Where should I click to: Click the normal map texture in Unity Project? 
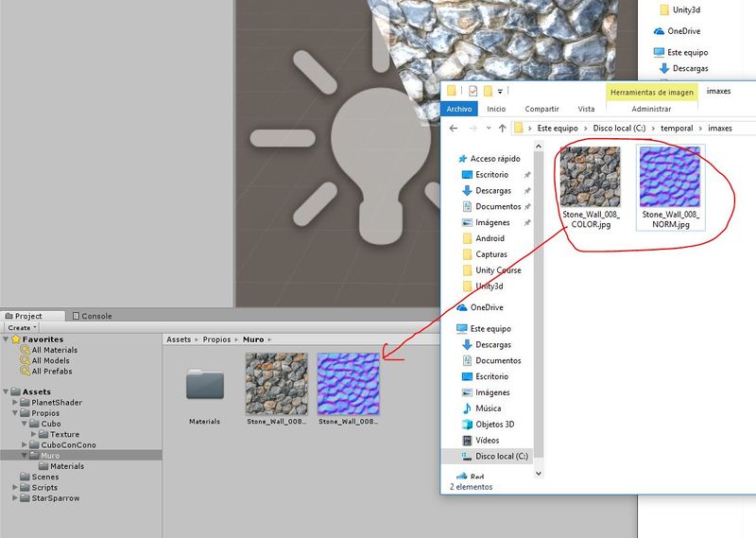(348, 384)
